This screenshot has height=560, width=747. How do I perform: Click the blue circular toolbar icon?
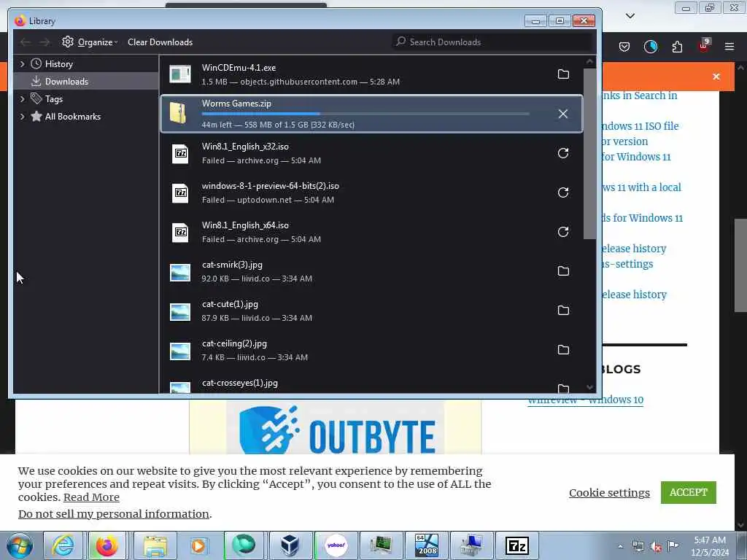(651, 47)
